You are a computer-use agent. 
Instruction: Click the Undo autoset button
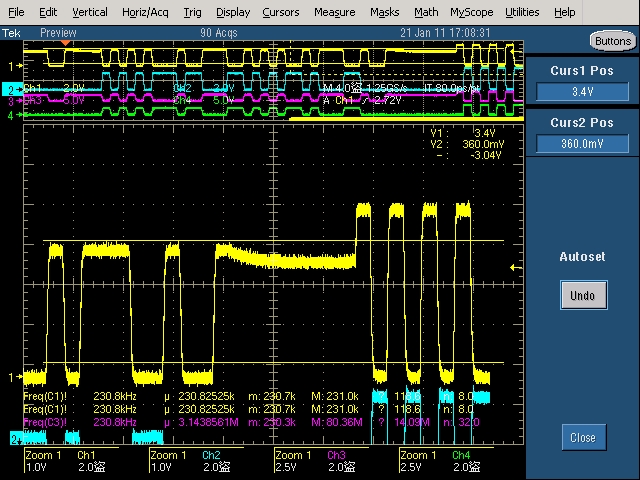point(583,295)
